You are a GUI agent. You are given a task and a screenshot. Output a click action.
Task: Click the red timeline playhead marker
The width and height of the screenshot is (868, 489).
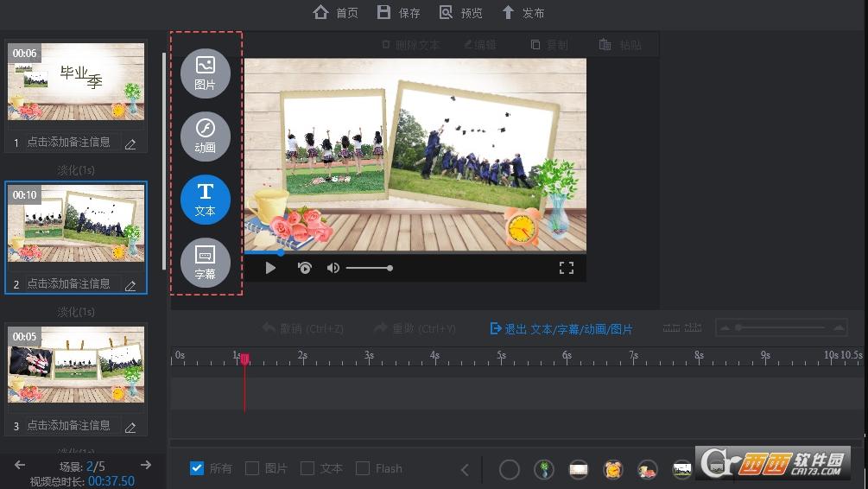click(244, 359)
